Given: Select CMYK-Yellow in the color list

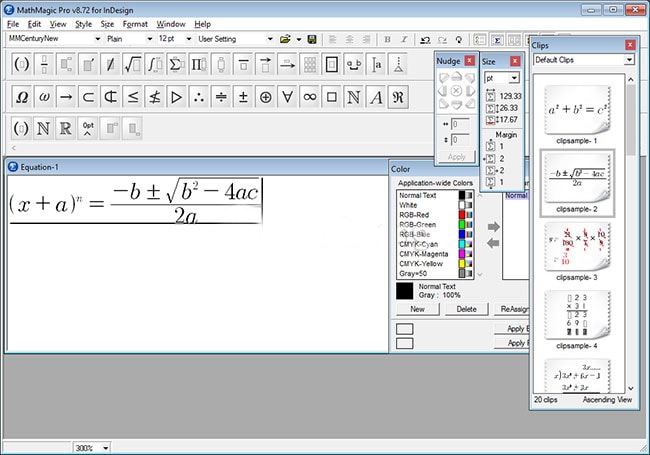Looking at the screenshot, I should 435,264.
